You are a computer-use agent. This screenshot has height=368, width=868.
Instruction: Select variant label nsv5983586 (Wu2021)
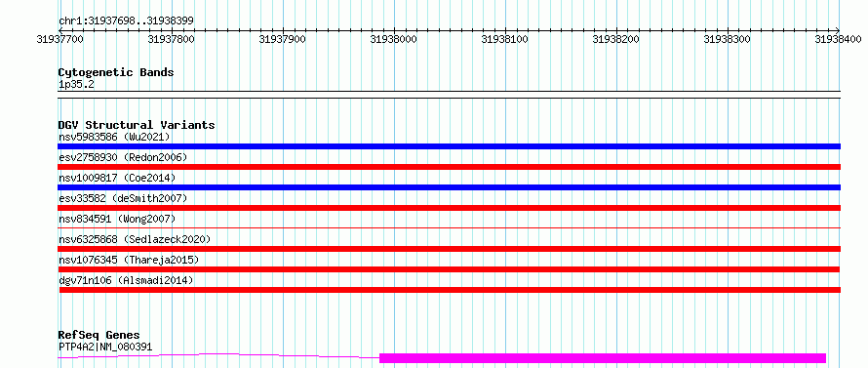[x=114, y=137]
